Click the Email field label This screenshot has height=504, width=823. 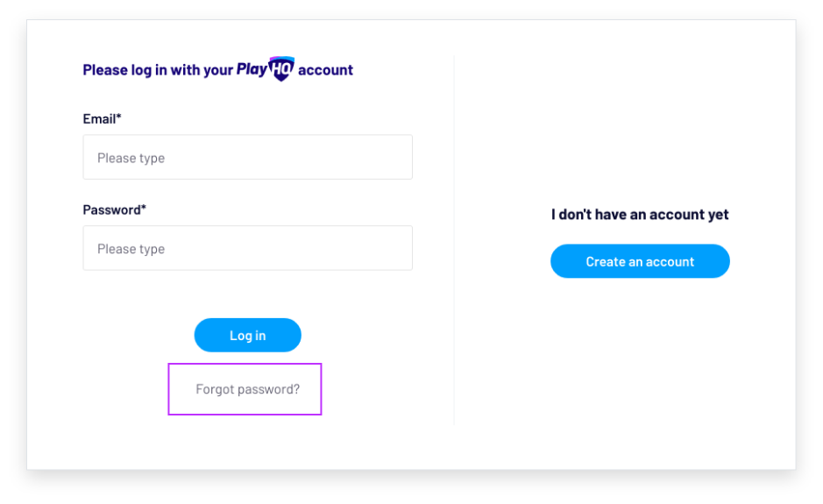click(99, 119)
